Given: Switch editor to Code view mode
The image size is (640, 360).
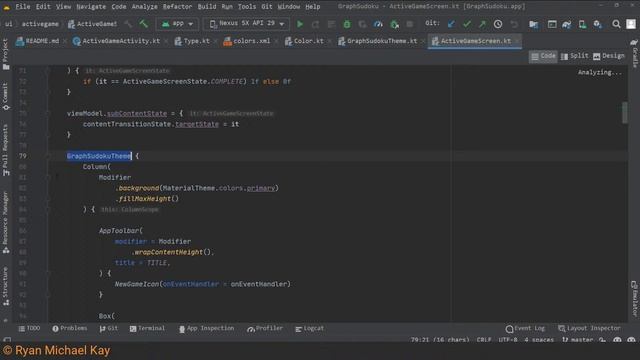Looking at the screenshot, I should (x=543, y=56).
